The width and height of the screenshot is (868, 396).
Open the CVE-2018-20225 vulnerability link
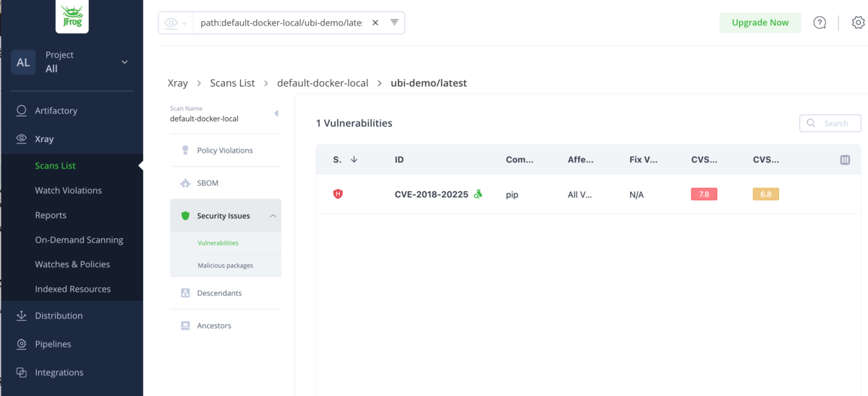[x=431, y=194]
